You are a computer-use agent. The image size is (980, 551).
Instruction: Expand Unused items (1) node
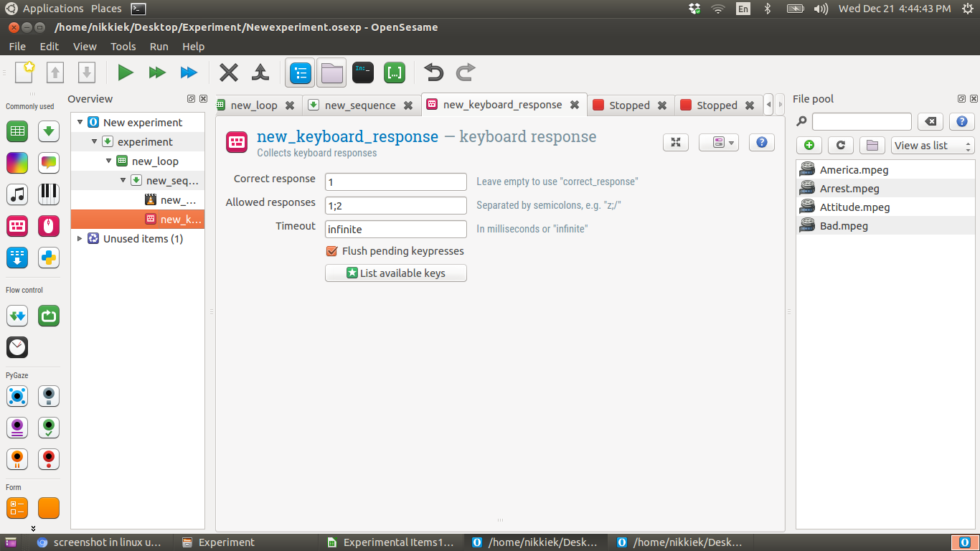[x=80, y=239]
